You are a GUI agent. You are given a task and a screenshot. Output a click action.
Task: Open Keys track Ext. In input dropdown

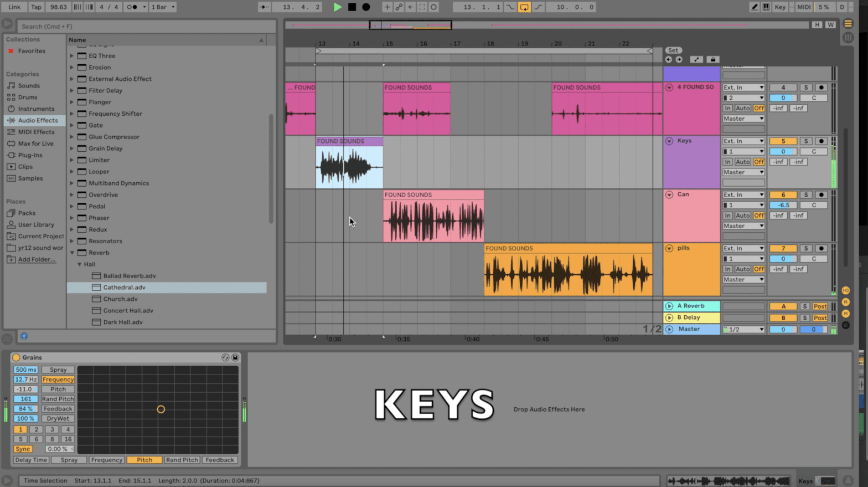743,141
